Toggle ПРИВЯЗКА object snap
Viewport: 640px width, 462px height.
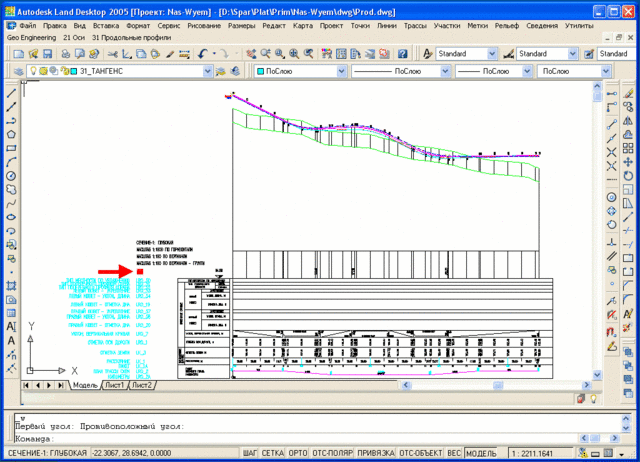376,453
